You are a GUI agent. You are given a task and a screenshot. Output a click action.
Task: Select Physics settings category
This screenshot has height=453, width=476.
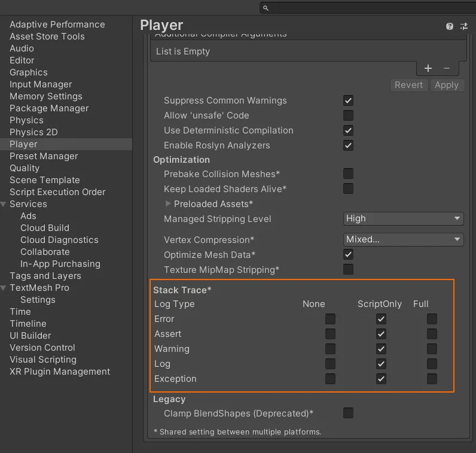pyautogui.click(x=26, y=120)
